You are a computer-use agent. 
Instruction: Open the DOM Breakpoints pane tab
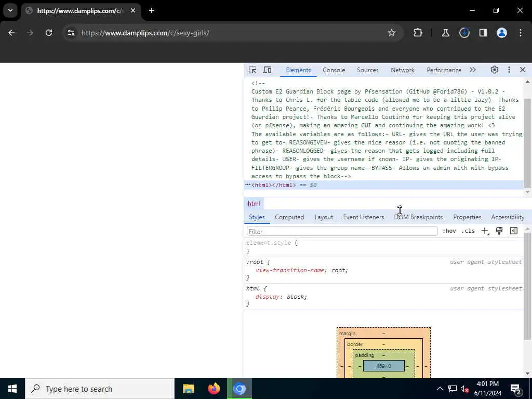[418, 217]
